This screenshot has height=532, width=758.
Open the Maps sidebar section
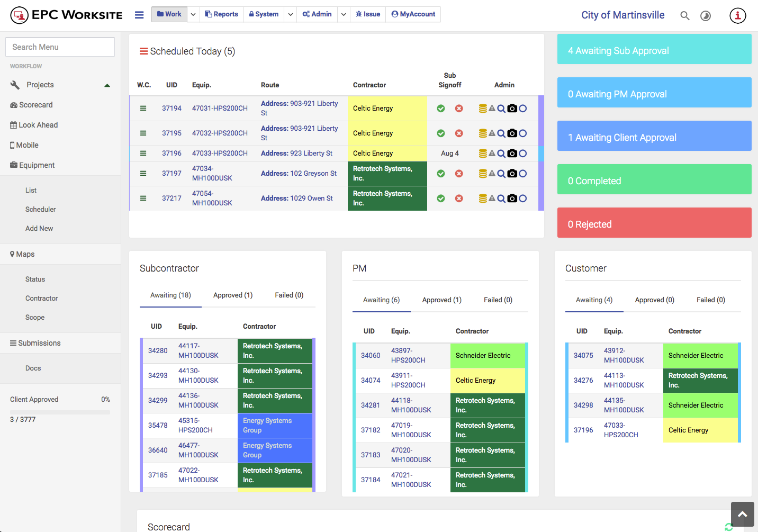tap(22, 254)
